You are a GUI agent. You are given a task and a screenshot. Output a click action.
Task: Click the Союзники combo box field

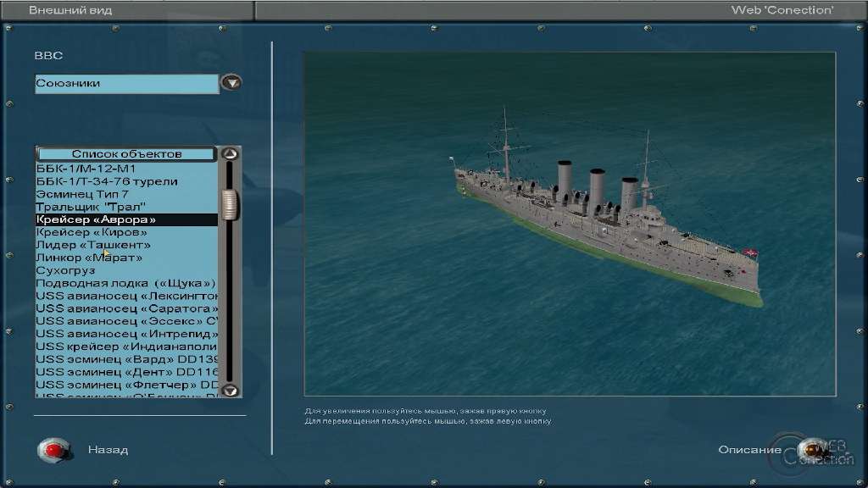[x=126, y=84]
